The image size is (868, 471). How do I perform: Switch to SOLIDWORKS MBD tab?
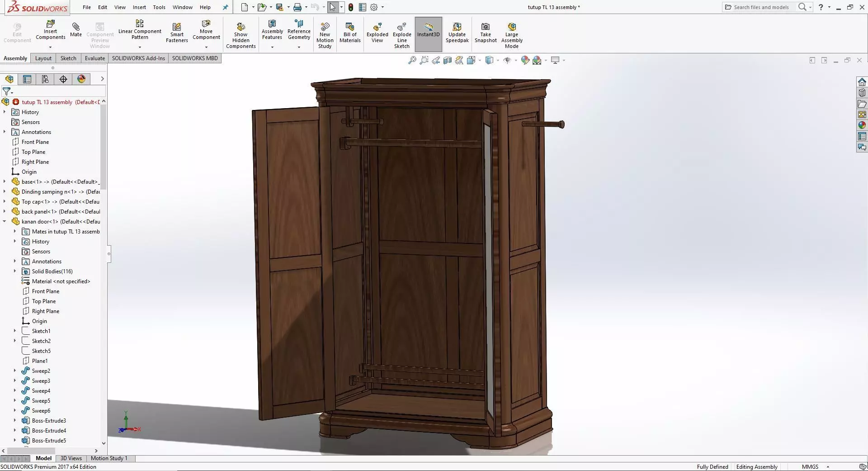pyautogui.click(x=195, y=58)
